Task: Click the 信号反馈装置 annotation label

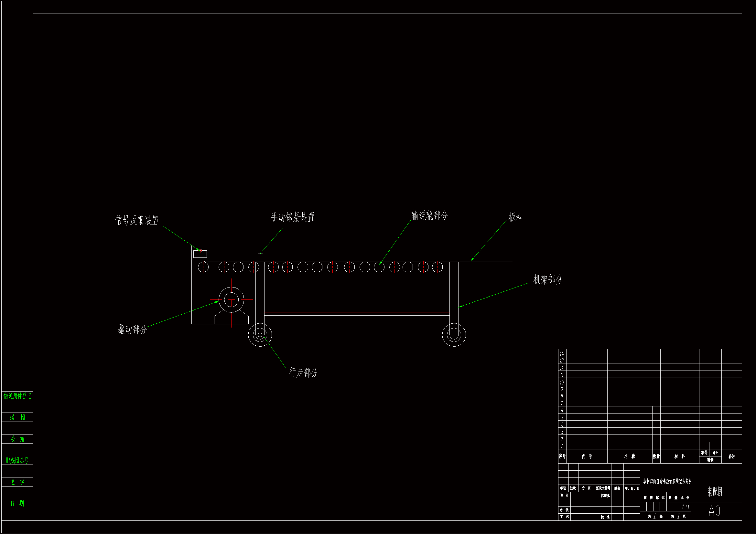Action: coord(137,220)
